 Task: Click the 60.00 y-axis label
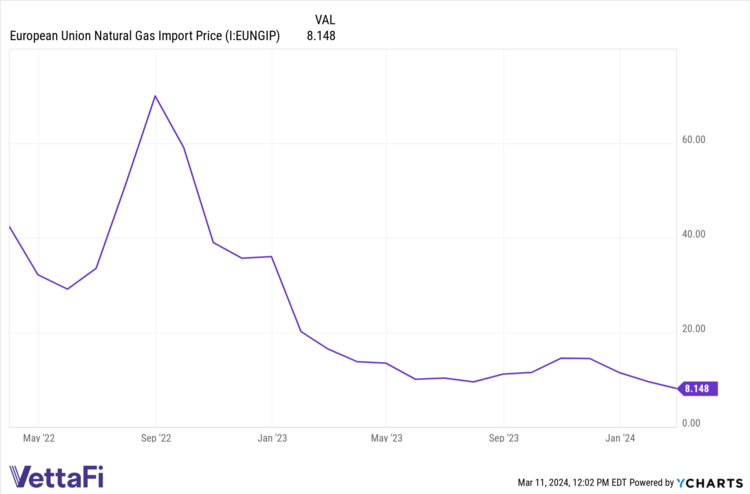pos(693,140)
